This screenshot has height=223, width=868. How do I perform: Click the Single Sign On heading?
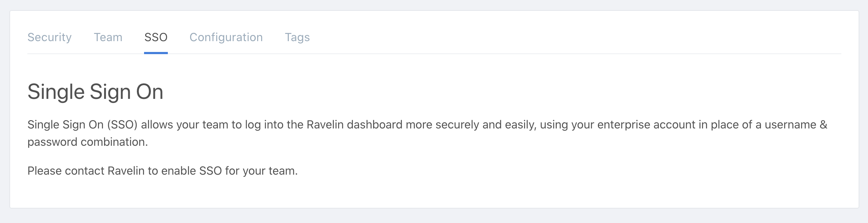click(95, 92)
